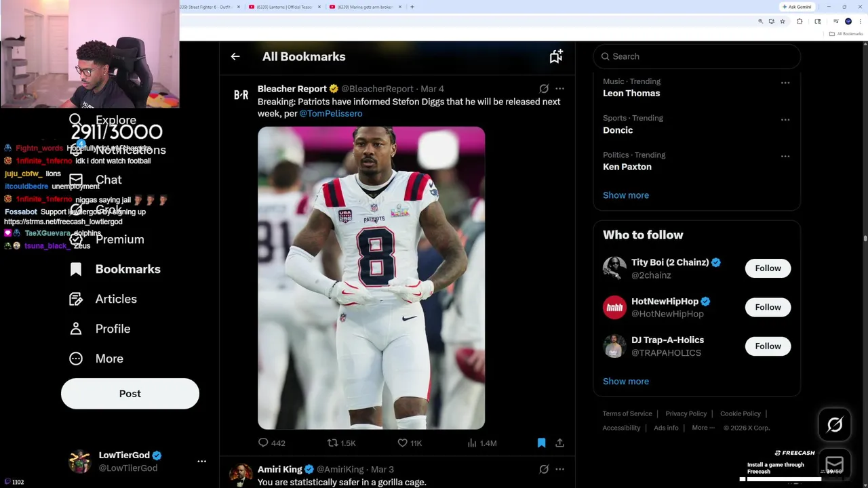Open the Leon Thomas trending topic

[631, 94]
